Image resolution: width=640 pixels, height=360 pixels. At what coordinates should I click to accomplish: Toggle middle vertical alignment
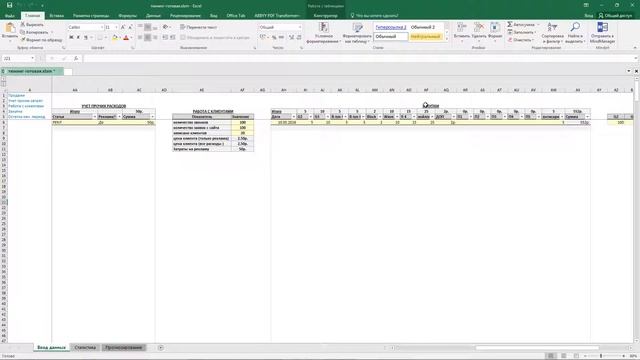(148, 27)
